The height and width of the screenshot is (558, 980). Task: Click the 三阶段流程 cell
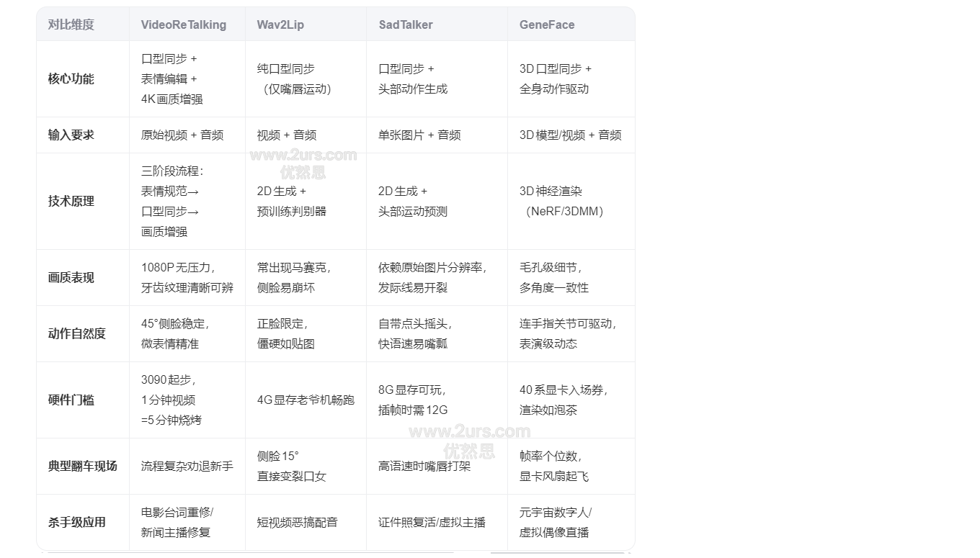click(187, 202)
